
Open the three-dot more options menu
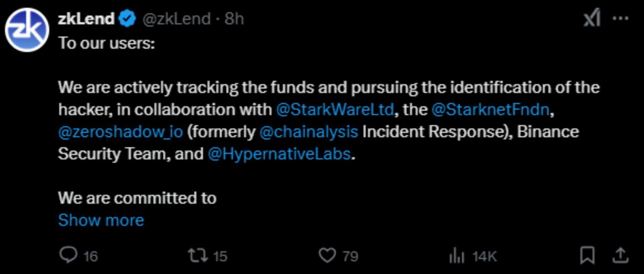click(x=621, y=18)
